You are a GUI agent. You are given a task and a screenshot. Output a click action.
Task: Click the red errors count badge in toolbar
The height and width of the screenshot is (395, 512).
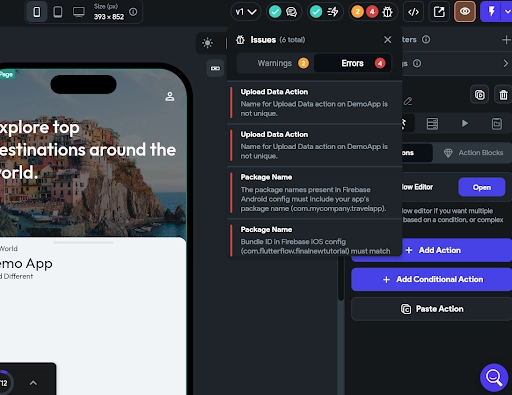point(372,12)
